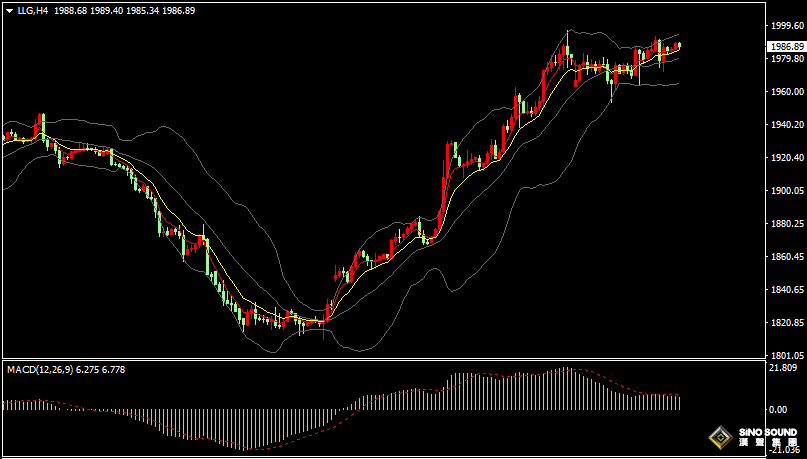Select the current price tag 1986.89

pyautogui.click(x=785, y=47)
